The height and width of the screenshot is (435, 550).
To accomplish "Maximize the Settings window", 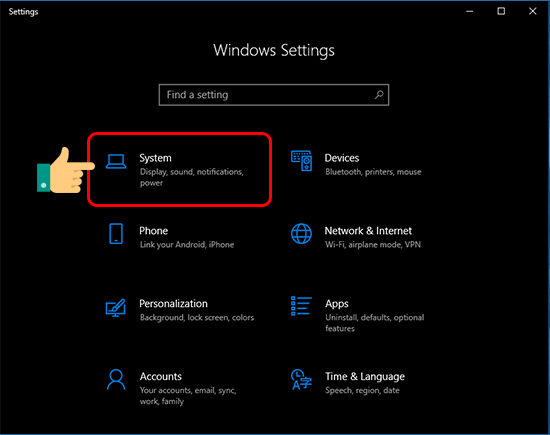I will pos(501,11).
